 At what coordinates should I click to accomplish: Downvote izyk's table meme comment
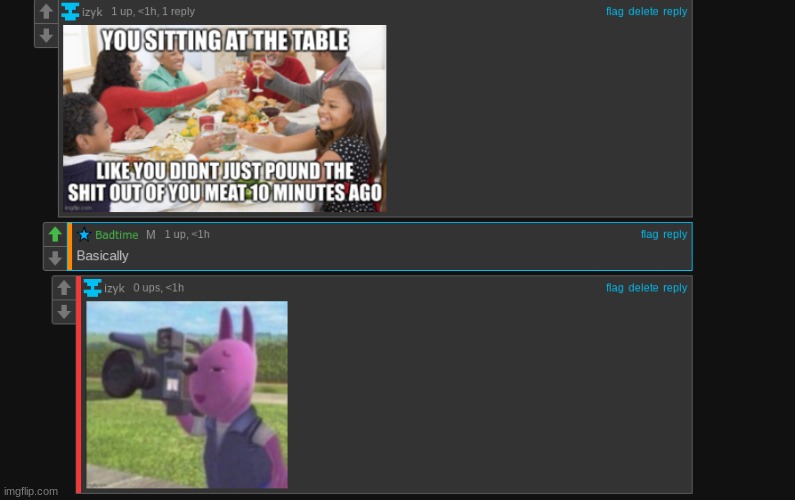tap(46, 35)
